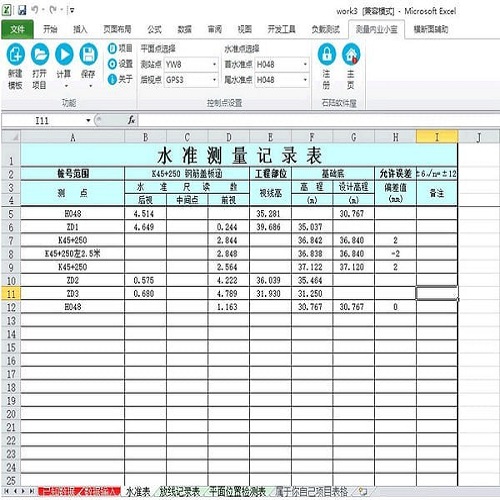Go to the first sheet tab arrow
Image resolution: width=500 pixels, height=500 pixels.
tap(6, 491)
